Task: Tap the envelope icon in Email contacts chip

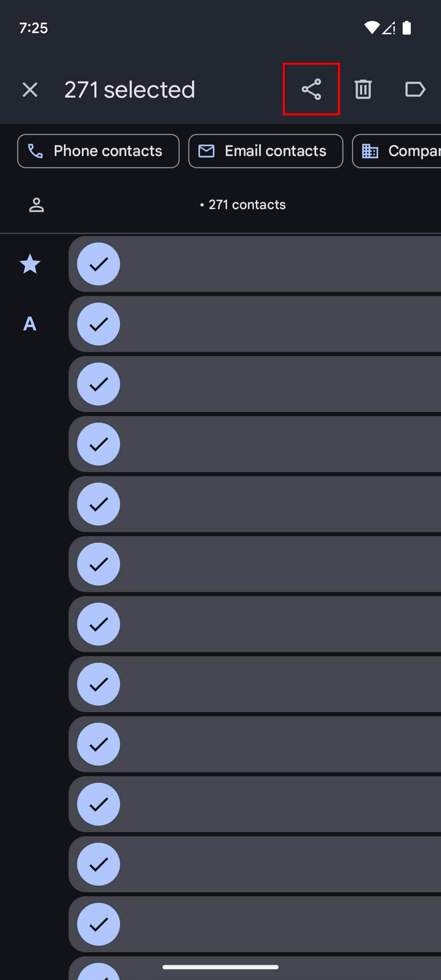Action: (x=206, y=151)
